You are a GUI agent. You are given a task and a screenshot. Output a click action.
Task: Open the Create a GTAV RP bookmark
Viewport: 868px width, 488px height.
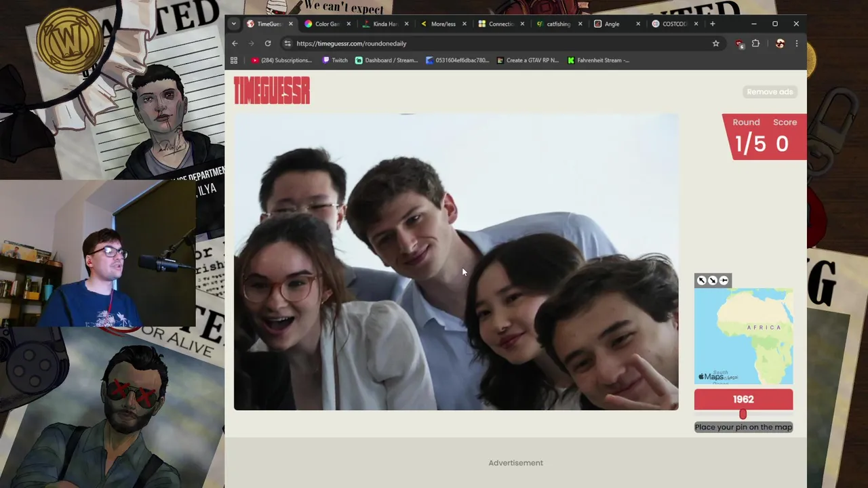(x=528, y=60)
